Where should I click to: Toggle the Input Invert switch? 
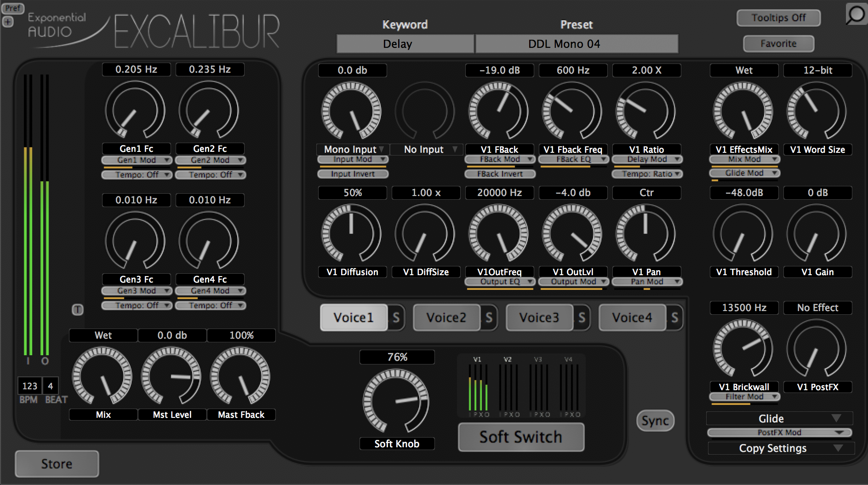353,174
